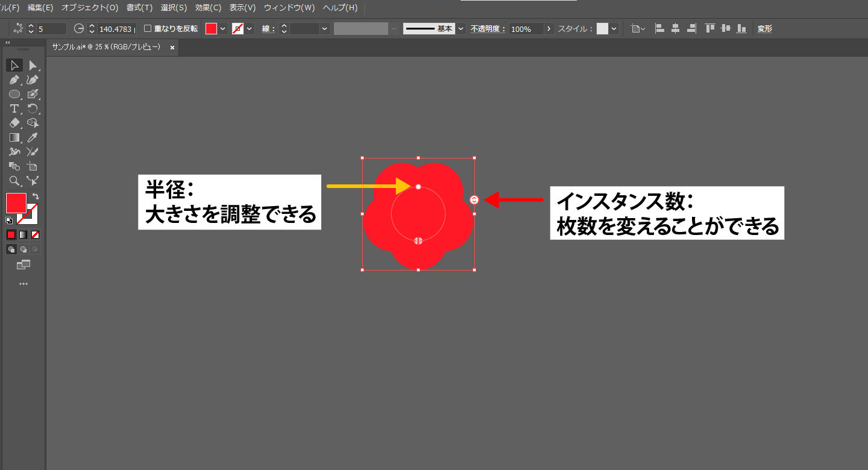Expand the スタイル dropdown
868x470 pixels.
614,28
